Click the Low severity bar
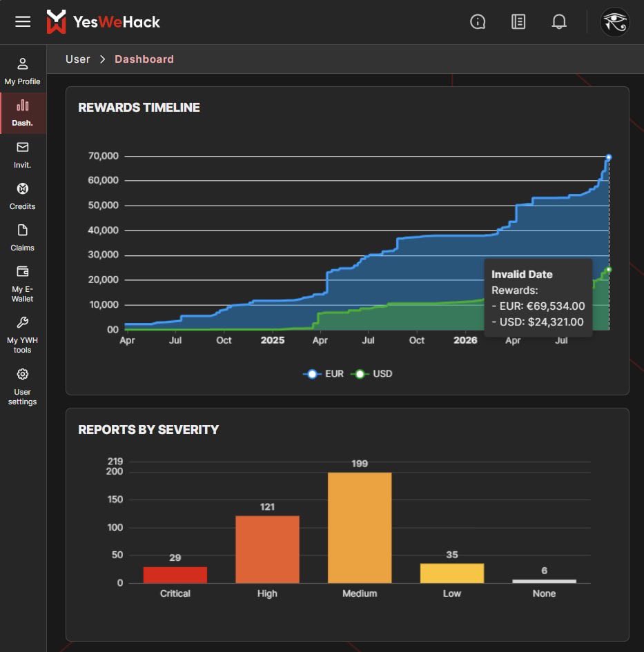The width and height of the screenshot is (644, 652). pyautogui.click(x=452, y=573)
